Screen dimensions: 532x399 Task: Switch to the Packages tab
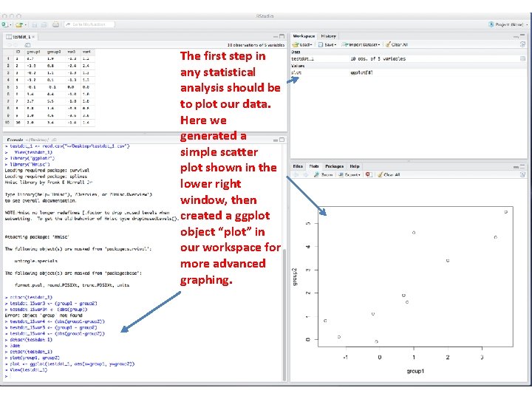click(334, 166)
